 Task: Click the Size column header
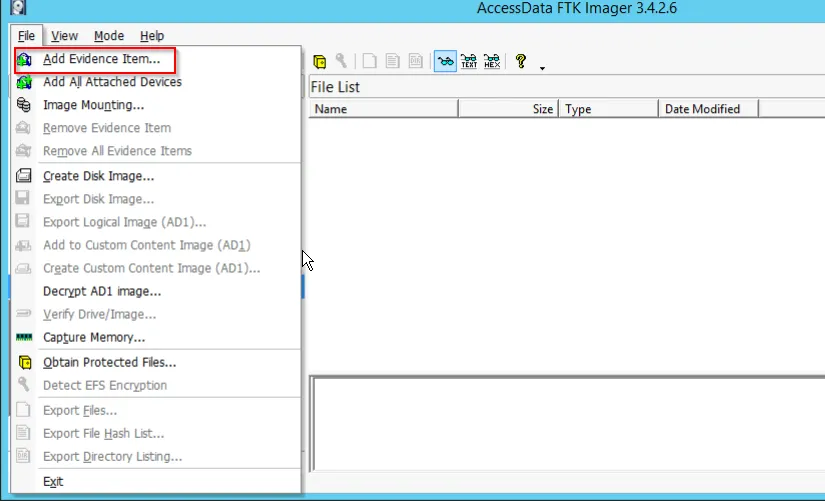508,109
